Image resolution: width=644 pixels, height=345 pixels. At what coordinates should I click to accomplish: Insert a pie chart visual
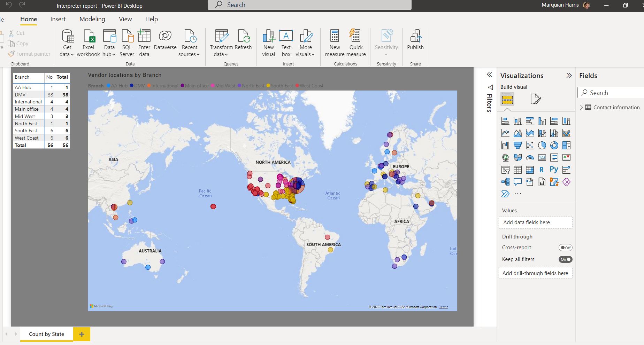coord(542,146)
